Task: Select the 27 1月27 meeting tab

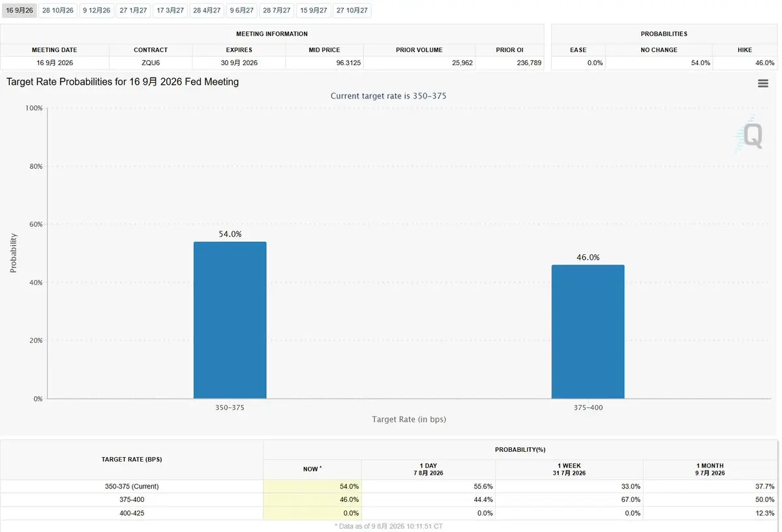Action: [x=133, y=10]
